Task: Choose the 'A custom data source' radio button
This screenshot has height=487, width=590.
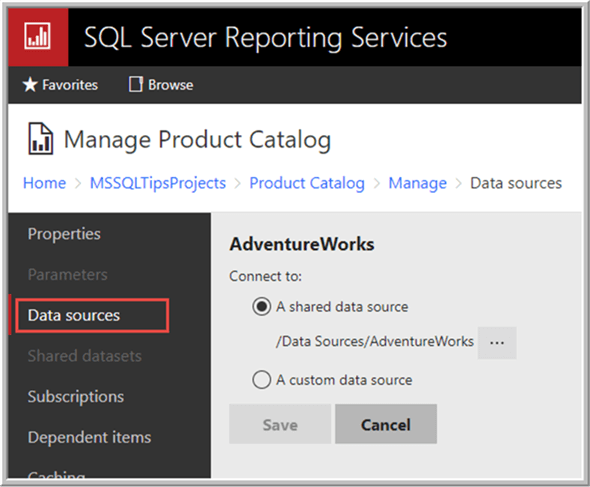Action: pyautogui.click(x=262, y=380)
